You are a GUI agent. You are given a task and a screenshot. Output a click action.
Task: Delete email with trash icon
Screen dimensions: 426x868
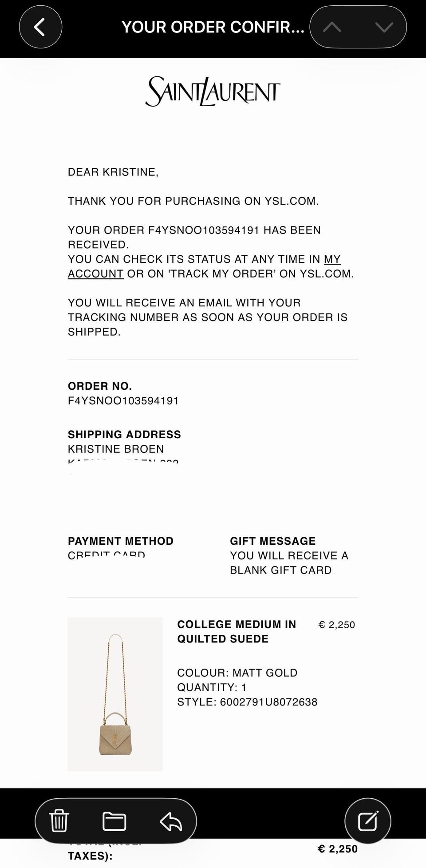tap(59, 820)
